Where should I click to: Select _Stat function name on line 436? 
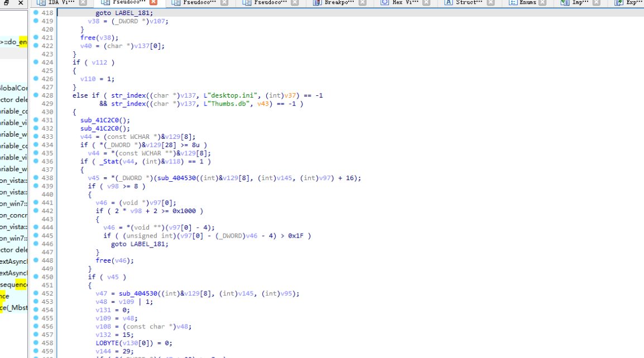click(x=109, y=161)
